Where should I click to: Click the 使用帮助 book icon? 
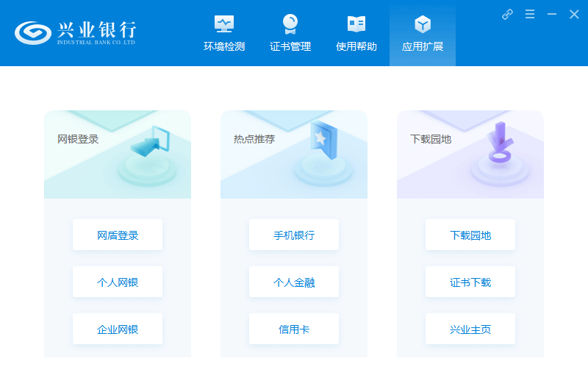pyautogui.click(x=356, y=24)
